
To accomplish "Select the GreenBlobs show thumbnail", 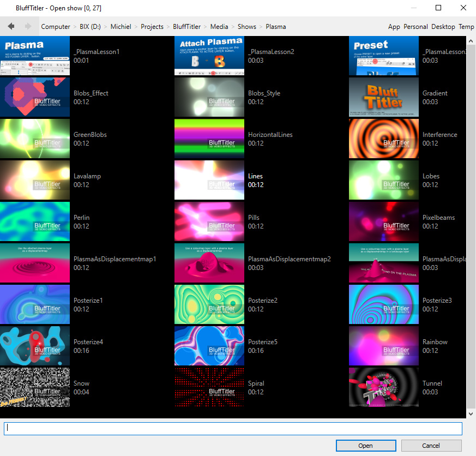I will click(x=35, y=139).
